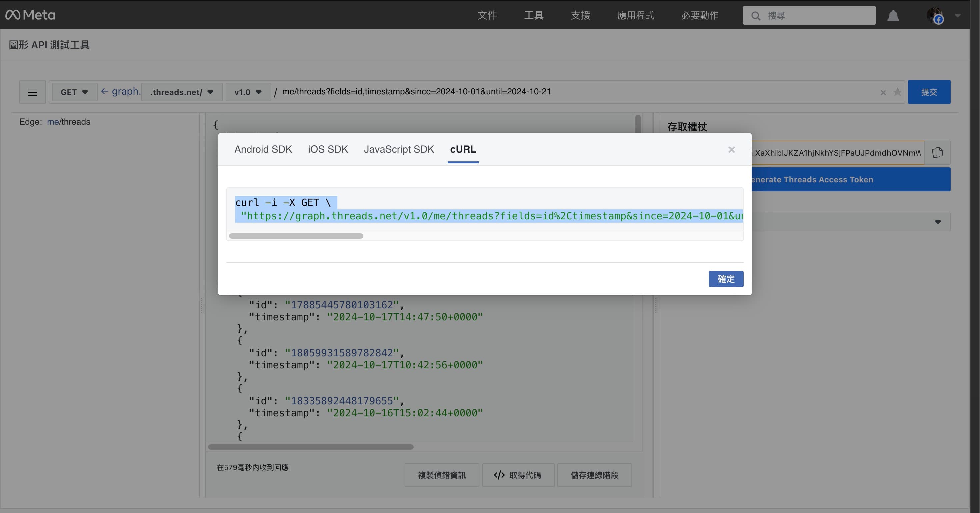Click the search magnifier icon
This screenshot has height=513, width=980.
(x=756, y=16)
